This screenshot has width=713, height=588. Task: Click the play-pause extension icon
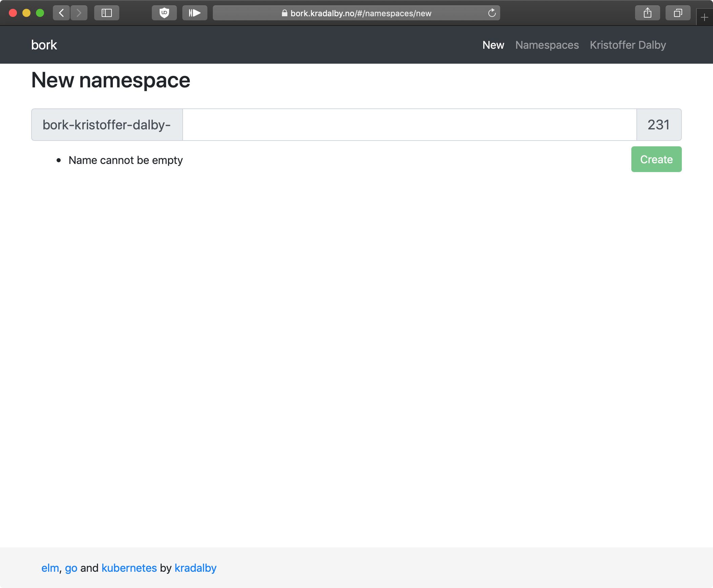pyautogui.click(x=195, y=13)
